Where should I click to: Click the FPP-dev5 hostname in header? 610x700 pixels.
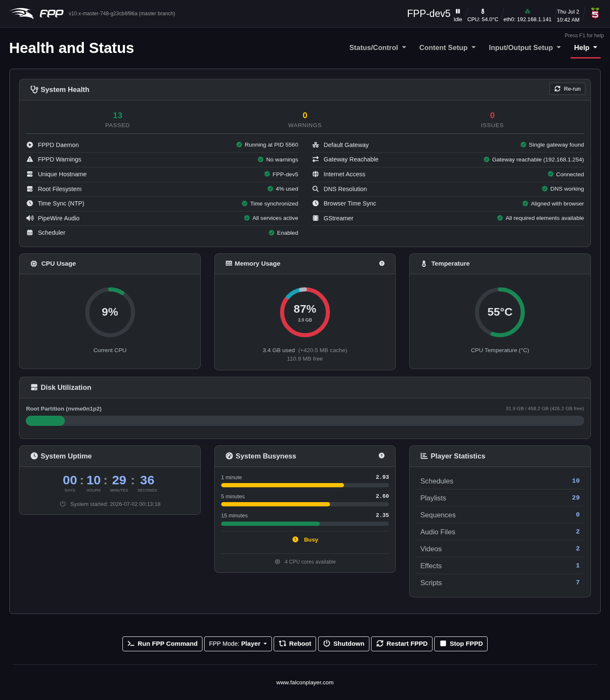pyautogui.click(x=429, y=14)
